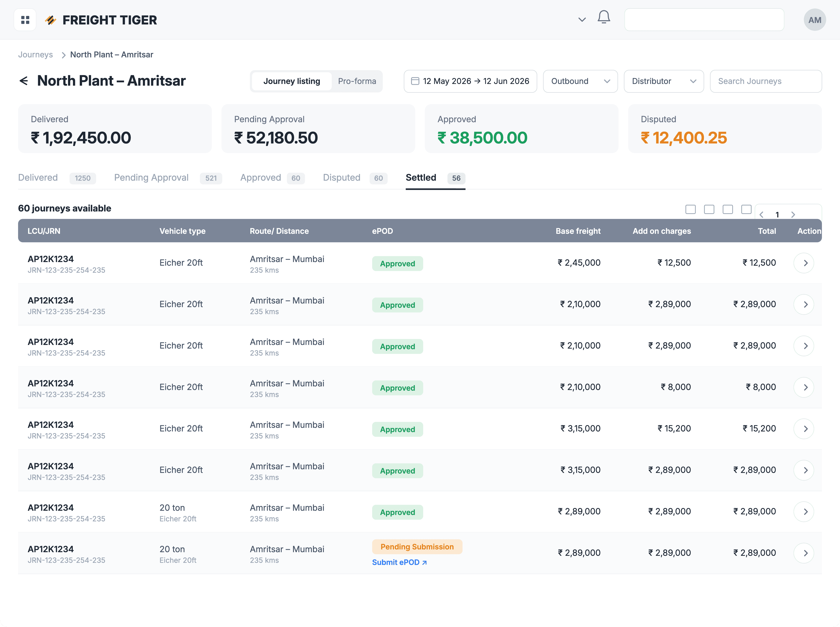Image resolution: width=840 pixels, height=627 pixels.
Task: Click the third square icon above the table
Action: tap(728, 210)
